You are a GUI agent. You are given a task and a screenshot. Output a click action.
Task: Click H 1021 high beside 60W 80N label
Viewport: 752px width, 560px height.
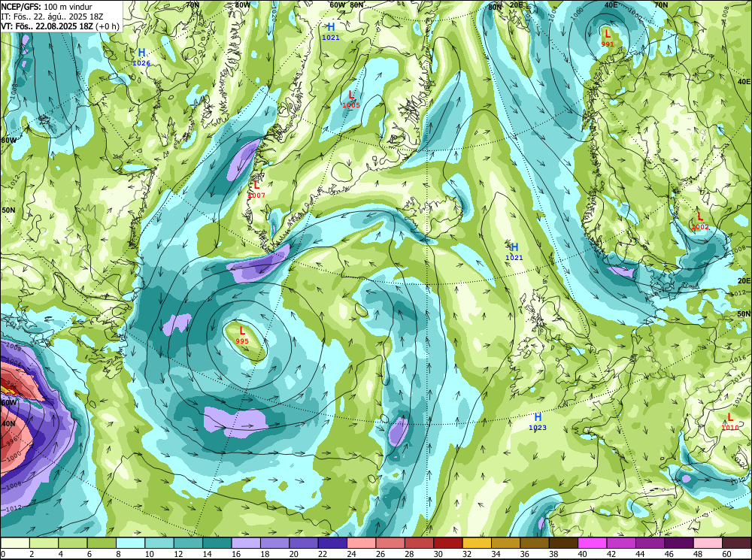pos(330,31)
